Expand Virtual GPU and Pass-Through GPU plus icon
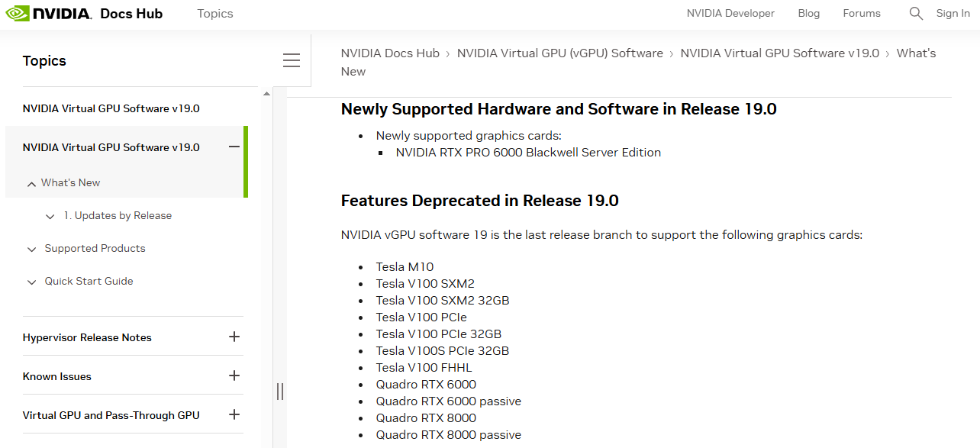980x448 pixels. click(234, 414)
